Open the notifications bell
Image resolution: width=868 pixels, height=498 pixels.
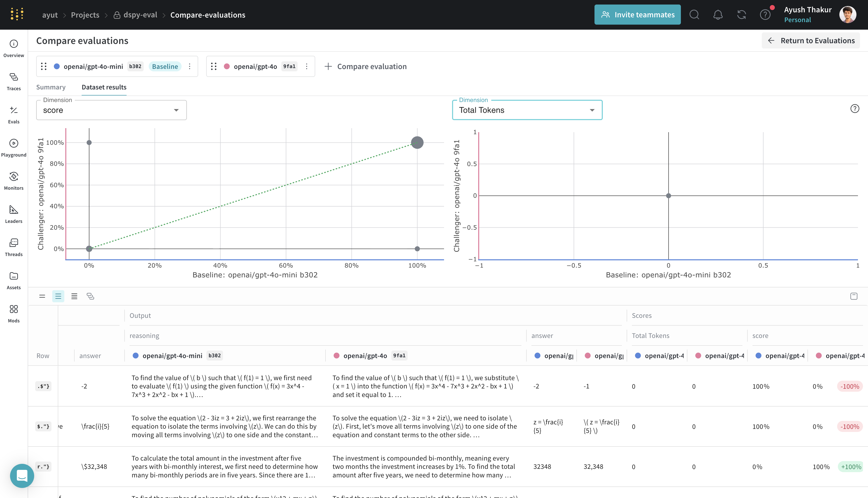(x=718, y=15)
